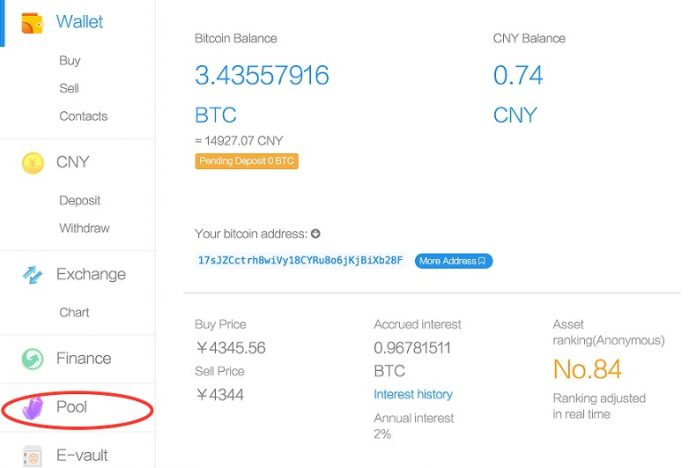Select the bitcoin address text
The image size is (696, 468).
(300, 261)
